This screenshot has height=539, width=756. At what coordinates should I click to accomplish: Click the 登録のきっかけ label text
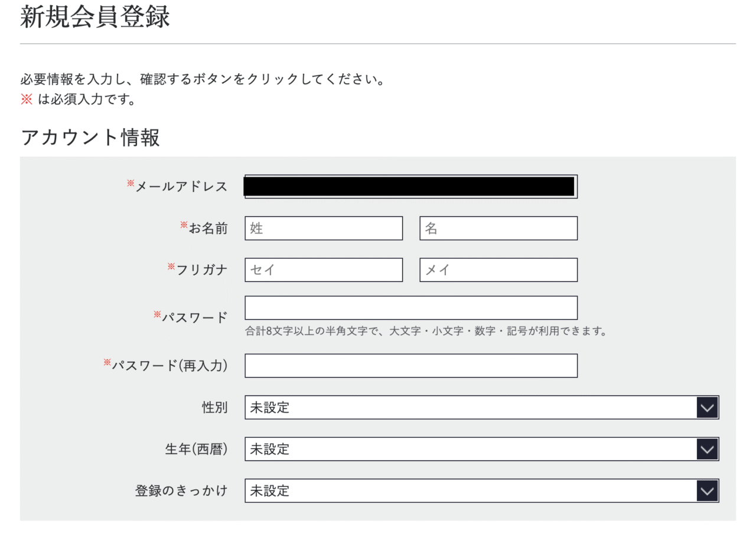coord(181,491)
